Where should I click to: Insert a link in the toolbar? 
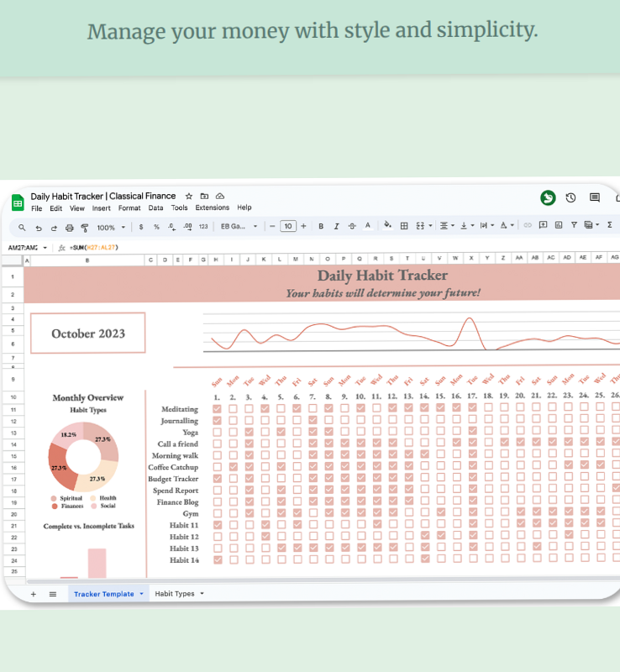(528, 225)
